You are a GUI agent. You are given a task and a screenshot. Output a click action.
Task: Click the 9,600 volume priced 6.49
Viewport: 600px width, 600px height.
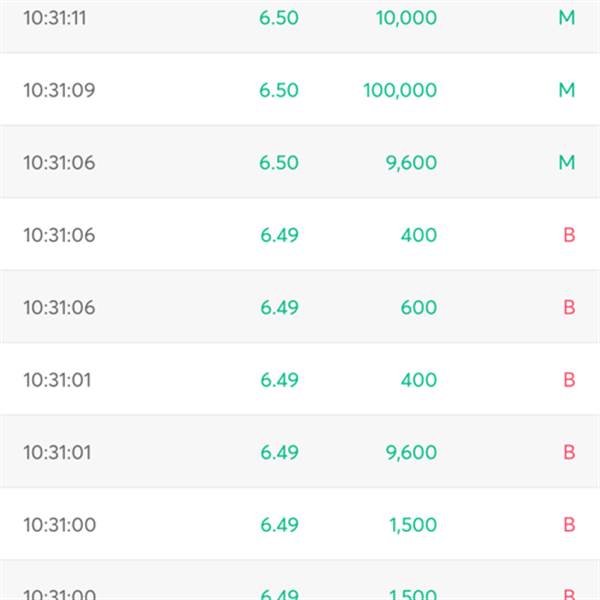tap(411, 452)
